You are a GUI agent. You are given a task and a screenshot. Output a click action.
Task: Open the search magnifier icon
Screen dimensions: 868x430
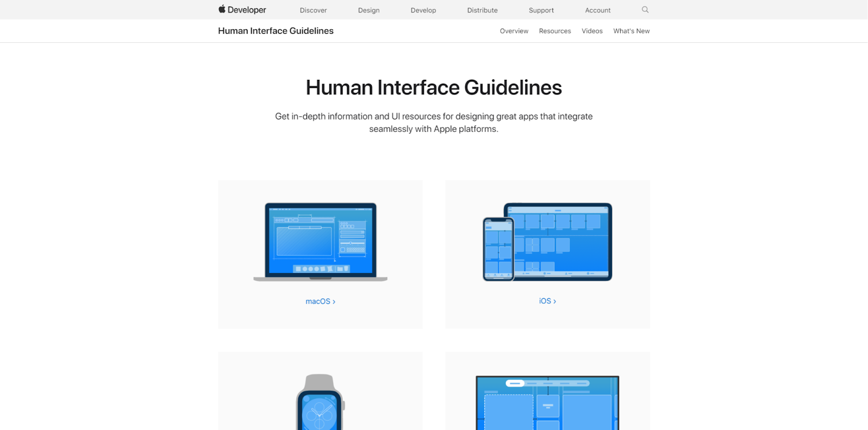645,10
